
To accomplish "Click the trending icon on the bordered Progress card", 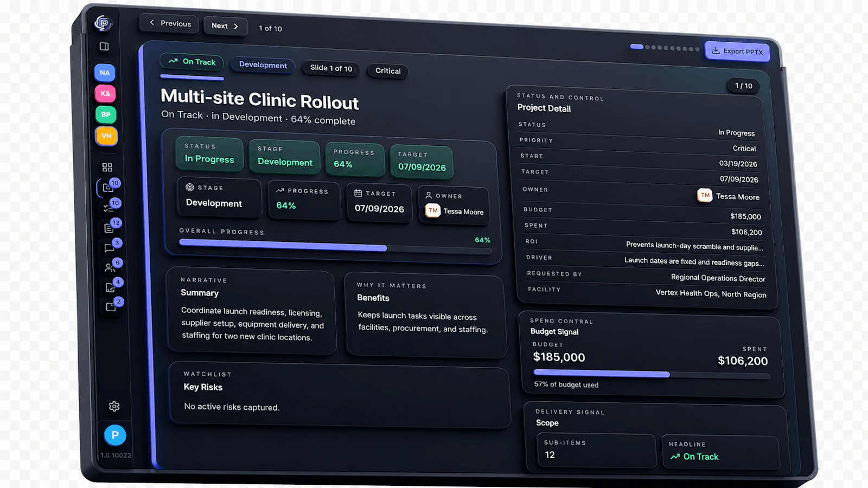I will (x=280, y=190).
